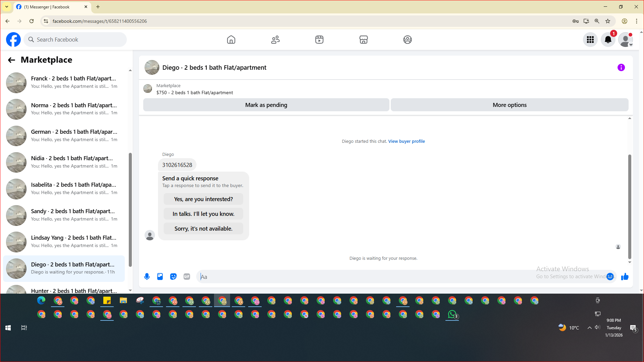
Task: Open the sticker picker icon
Action: (173, 277)
